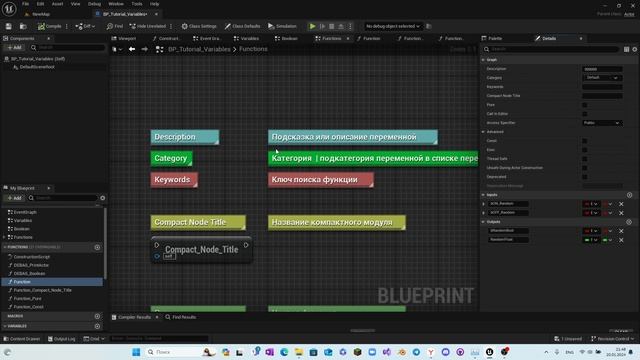Screen dimensions: 640x360
Task: Open the Access Specifier dropdown
Action: [602, 123]
